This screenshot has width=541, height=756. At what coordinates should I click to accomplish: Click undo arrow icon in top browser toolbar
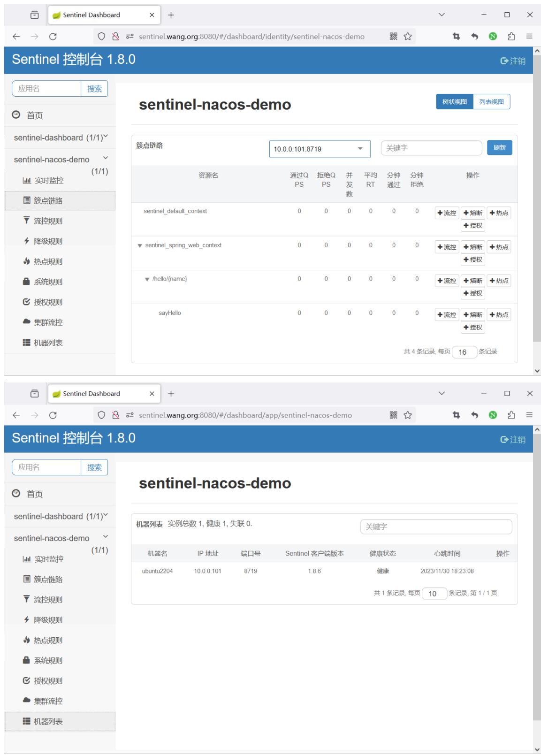click(x=474, y=37)
